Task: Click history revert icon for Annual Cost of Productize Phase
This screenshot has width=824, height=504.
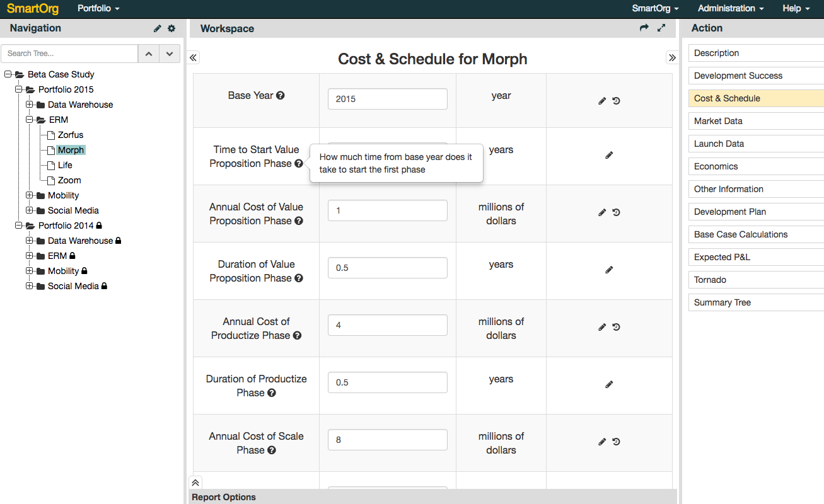Action: pos(617,327)
